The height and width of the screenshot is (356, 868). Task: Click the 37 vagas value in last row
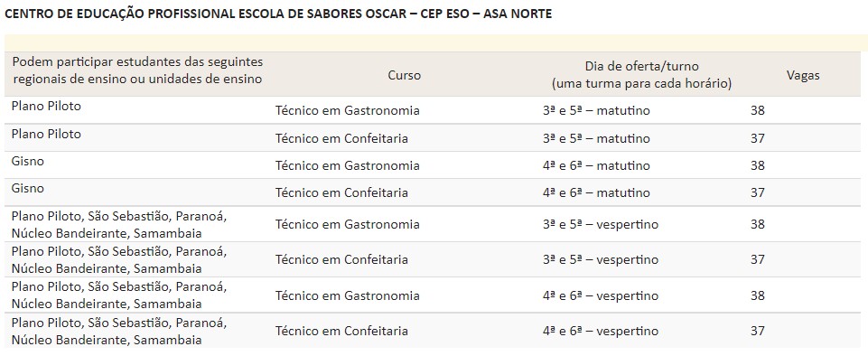(x=757, y=331)
